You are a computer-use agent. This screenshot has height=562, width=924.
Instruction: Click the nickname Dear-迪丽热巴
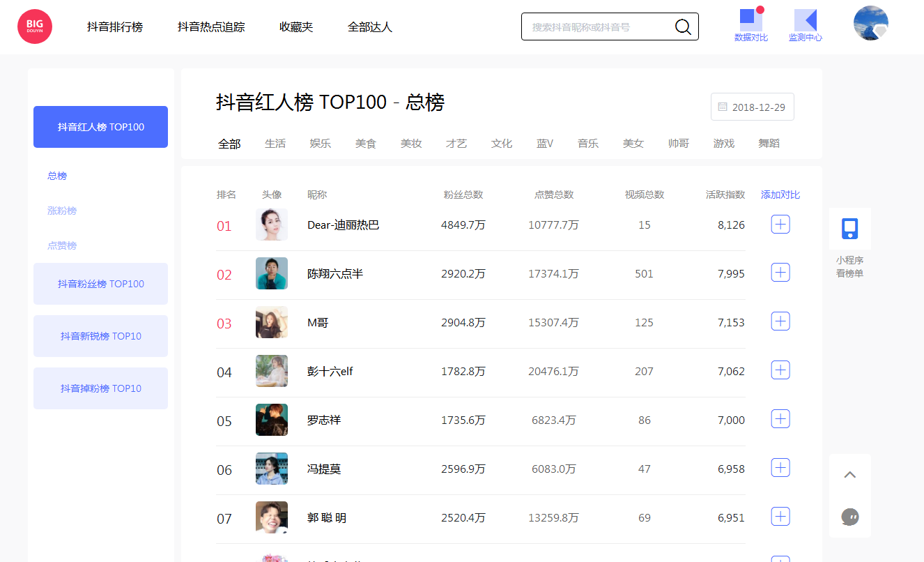click(344, 225)
